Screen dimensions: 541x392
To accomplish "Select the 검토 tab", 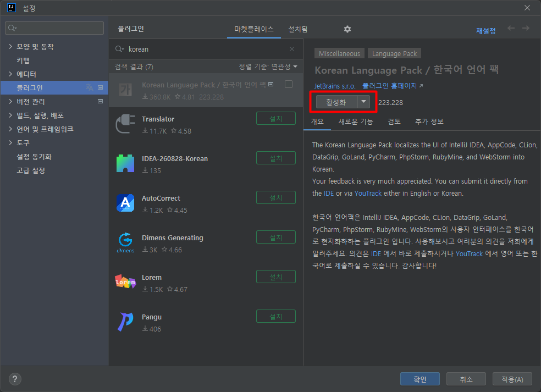I will pyautogui.click(x=394, y=122).
